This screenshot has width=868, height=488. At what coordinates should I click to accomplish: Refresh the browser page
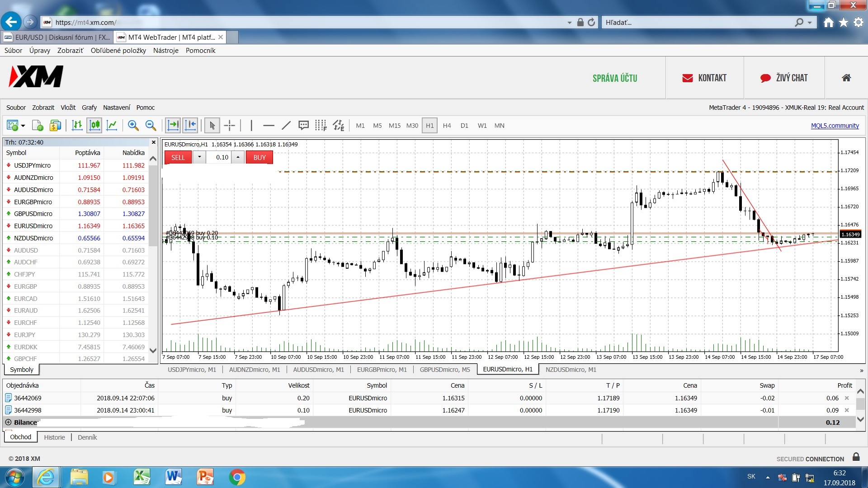tap(591, 22)
